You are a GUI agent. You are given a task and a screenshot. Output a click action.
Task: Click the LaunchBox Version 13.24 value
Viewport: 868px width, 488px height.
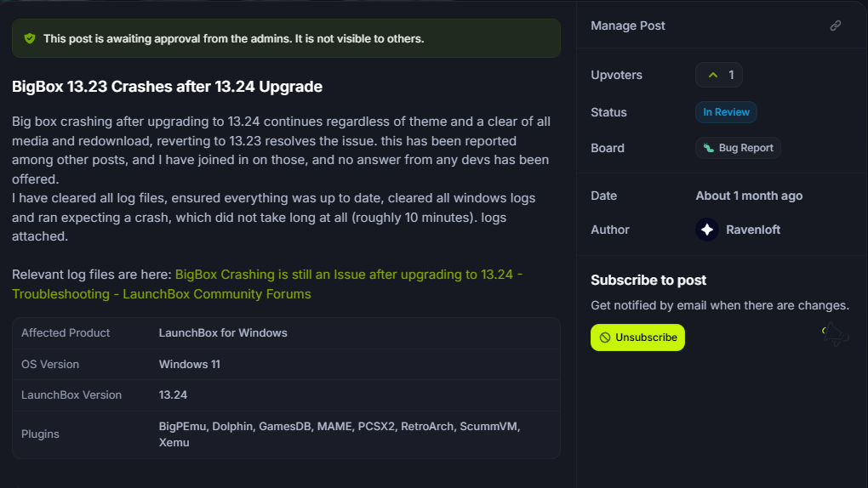point(173,394)
